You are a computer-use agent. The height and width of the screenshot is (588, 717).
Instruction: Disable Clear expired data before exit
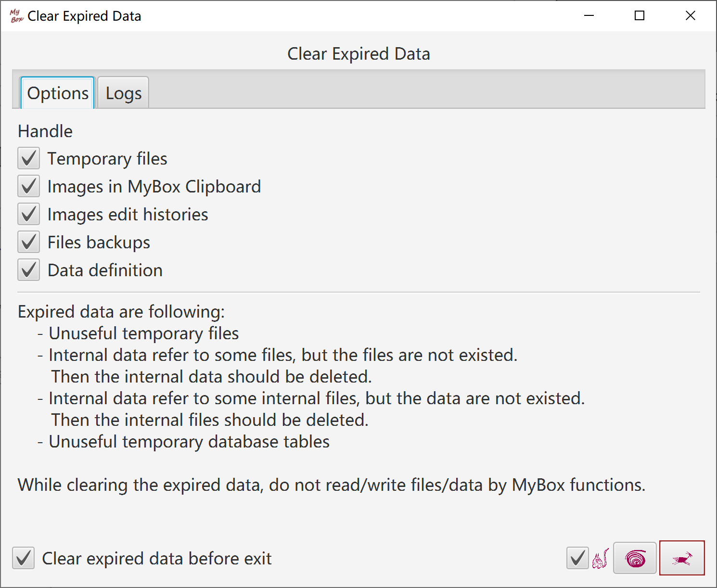(24, 558)
